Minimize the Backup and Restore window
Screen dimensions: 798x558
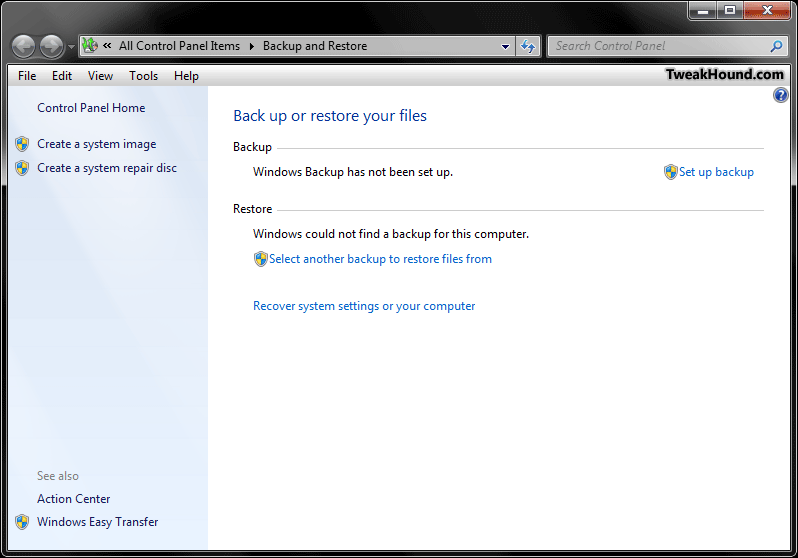tap(703, 10)
